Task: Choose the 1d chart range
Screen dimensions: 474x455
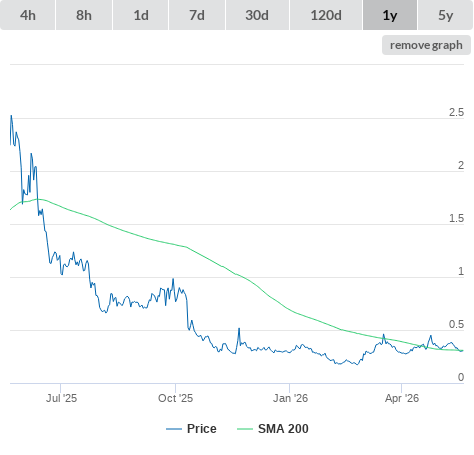Action: click(x=141, y=15)
